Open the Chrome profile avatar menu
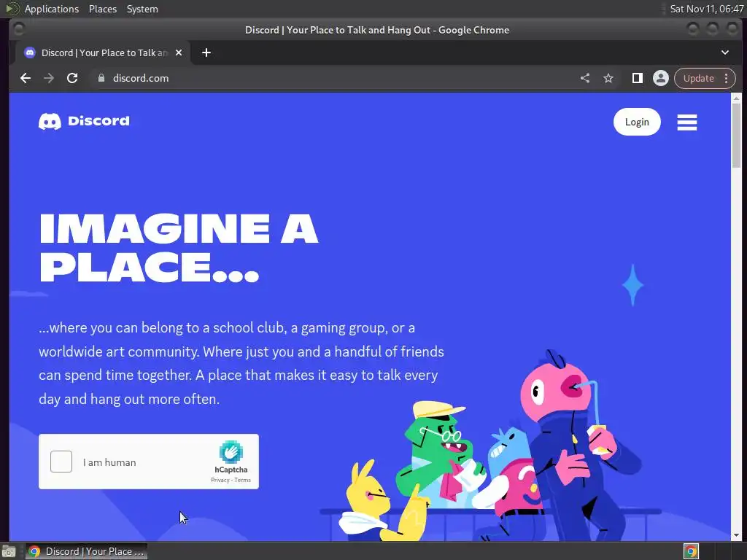Image resolution: width=747 pixels, height=560 pixels. coord(661,78)
